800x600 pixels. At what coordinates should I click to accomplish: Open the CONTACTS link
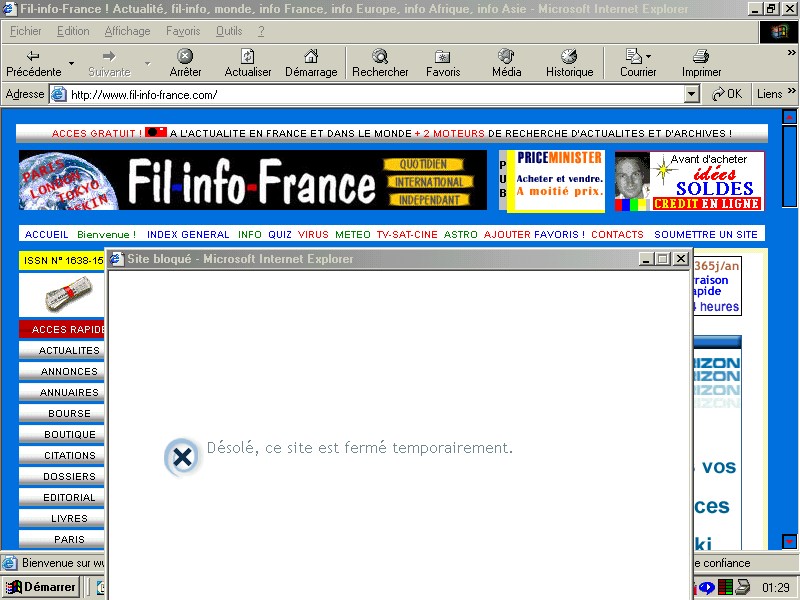[617, 235]
